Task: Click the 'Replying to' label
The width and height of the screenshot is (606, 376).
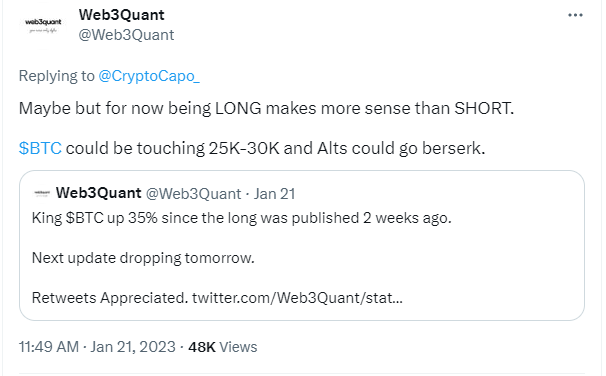Action: click(x=56, y=76)
